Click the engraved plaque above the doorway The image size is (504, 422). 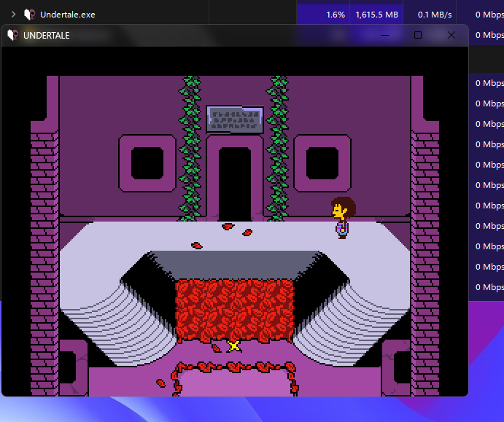point(235,120)
